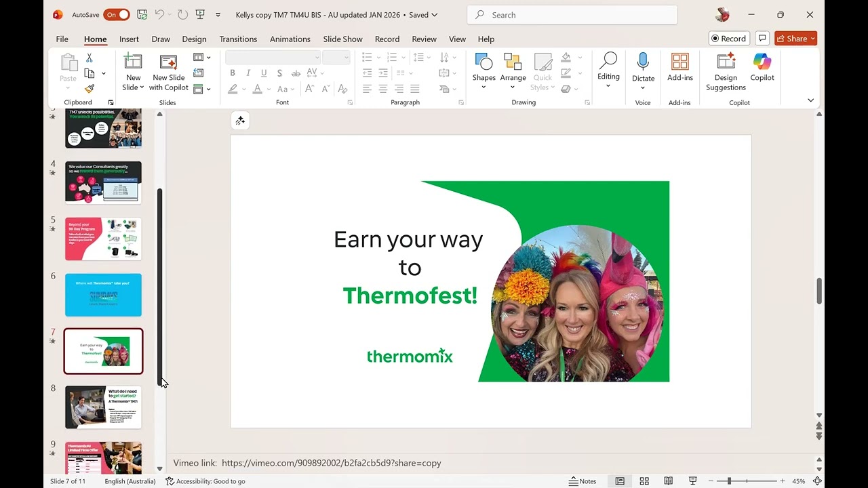Viewport: 868px width, 488px height.
Task: Toggle Strikethrough formatting
Action: [296, 73]
